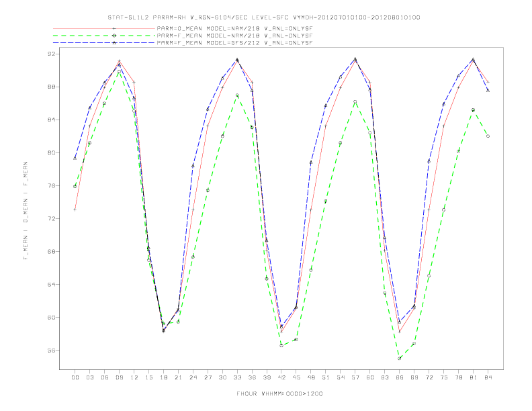Click x-axis tick label 42

point(281,377)
